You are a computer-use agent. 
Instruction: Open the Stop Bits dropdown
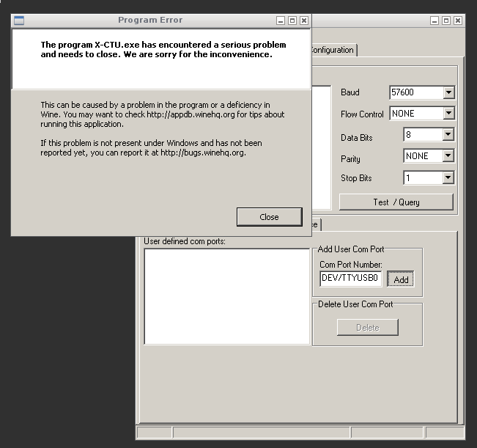pyautogui.click(x=448, y=177)
